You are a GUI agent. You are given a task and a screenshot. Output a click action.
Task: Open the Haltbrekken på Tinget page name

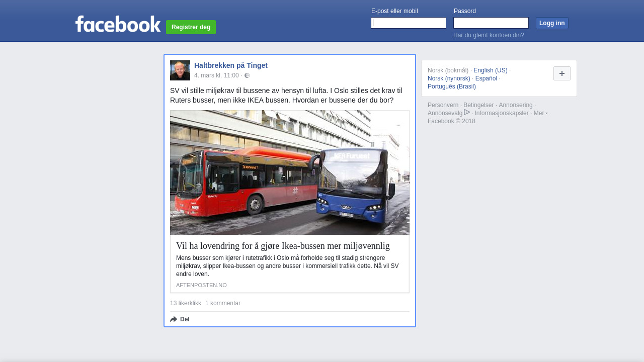[x=231, y=65]
